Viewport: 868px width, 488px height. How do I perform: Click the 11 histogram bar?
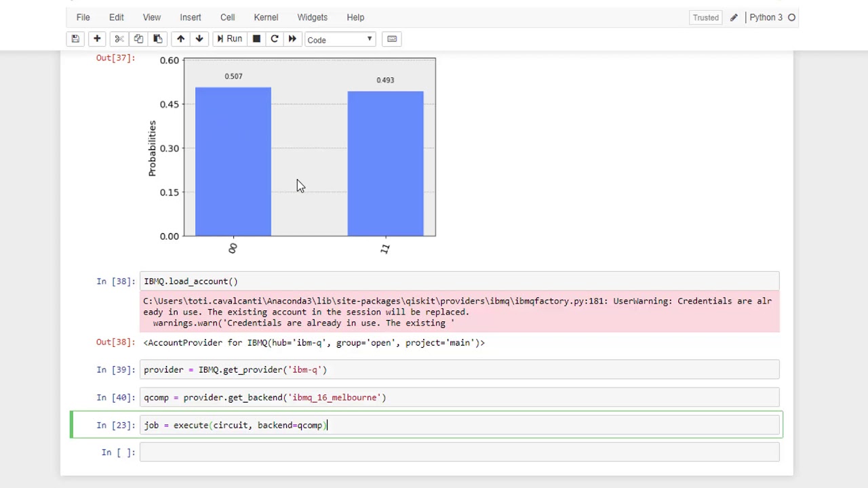[385, 163]
